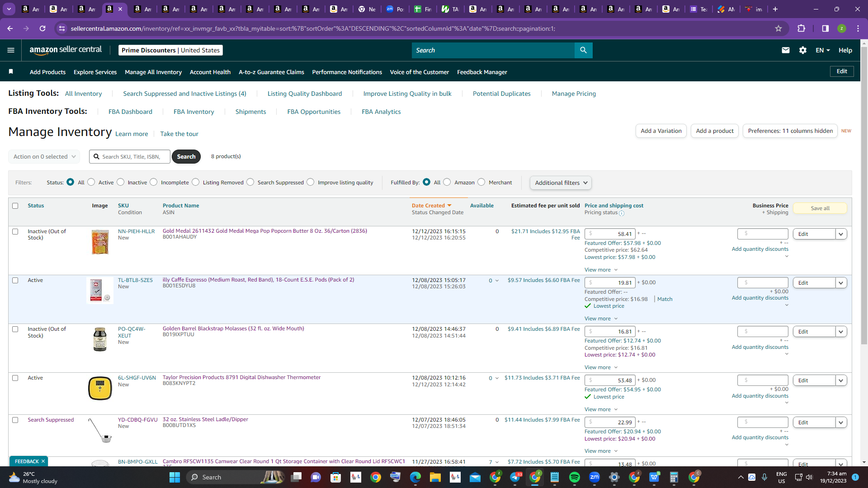The width and height of the screenshot is (868, 488).
Task: Open Voice of the Customer
Action: (x=420, y=72)
